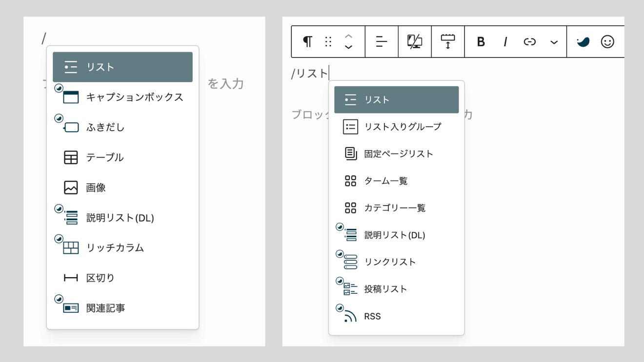Click the block margin spacing icon
The image size is (644, 362).
point(448,42)
